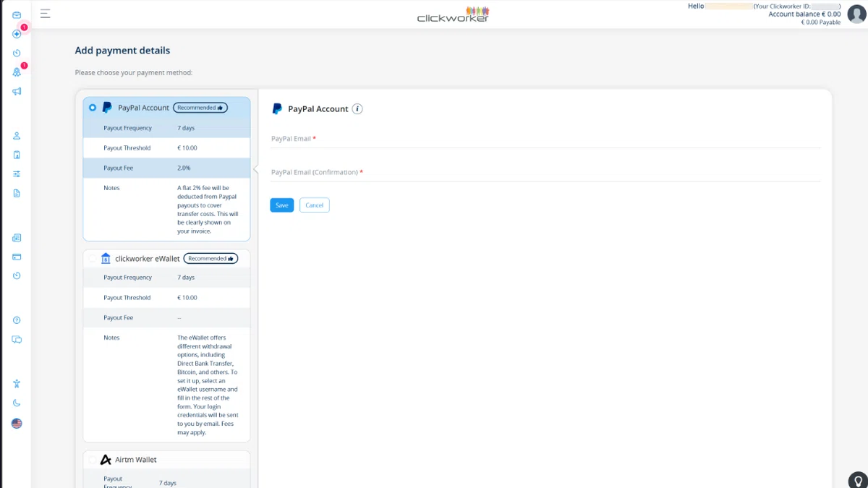This screenshot has width=868, height=488.
Task: Open the accessibility figure icon
Action: pyautogui.click(x=17, y=384)
